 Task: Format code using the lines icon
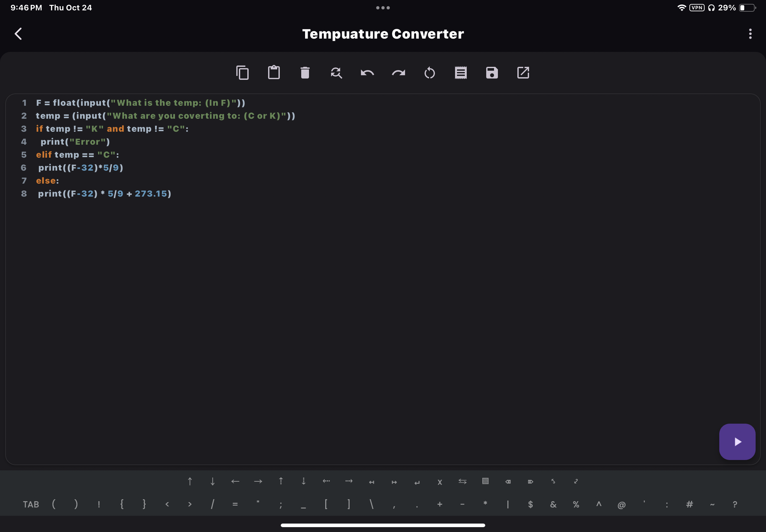pyautogui.click(x=461, y=73)
